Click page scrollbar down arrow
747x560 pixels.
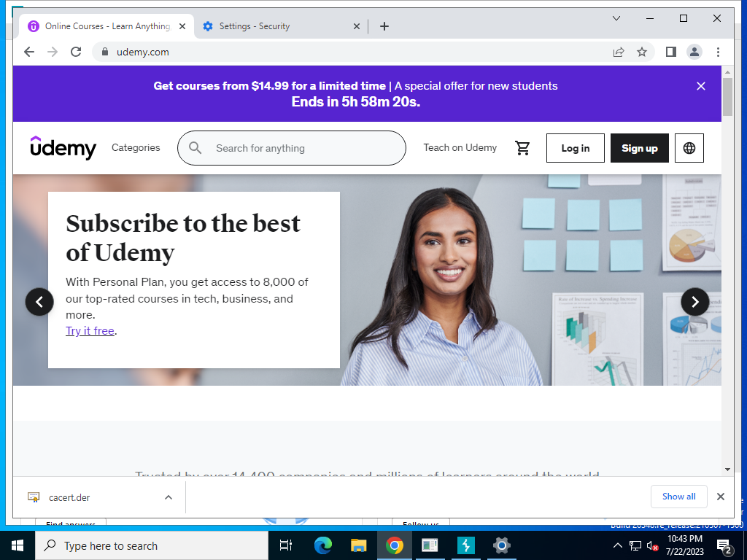pyautogui.click(x=727, y=470)
